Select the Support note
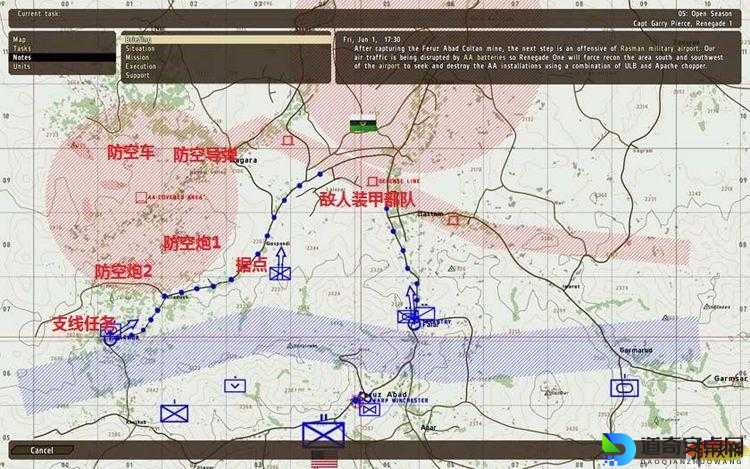The height and width of the screenshot is (469, 750). pyautogui.click(x=226, y=75)
